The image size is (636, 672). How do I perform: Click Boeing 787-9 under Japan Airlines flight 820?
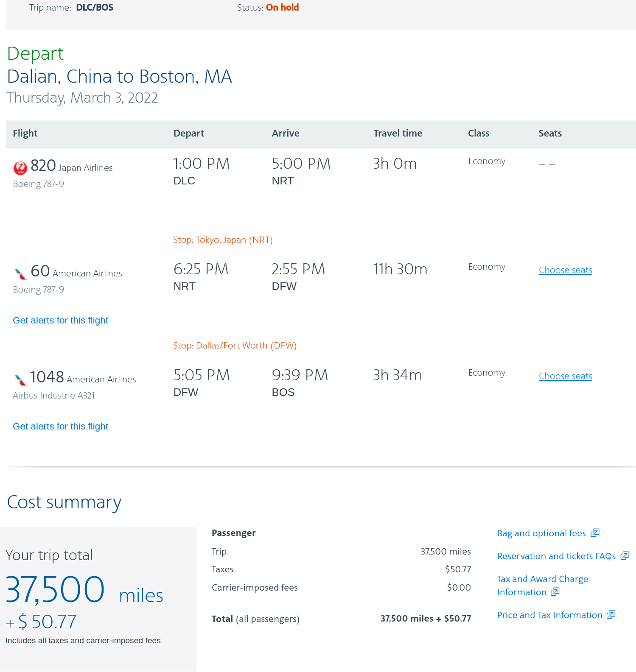(38, 184)
